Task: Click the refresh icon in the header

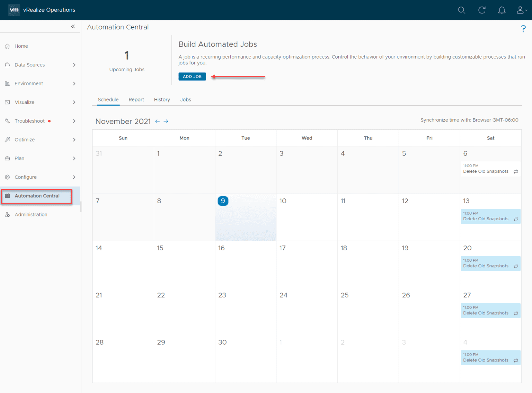Action: [482, 10]
